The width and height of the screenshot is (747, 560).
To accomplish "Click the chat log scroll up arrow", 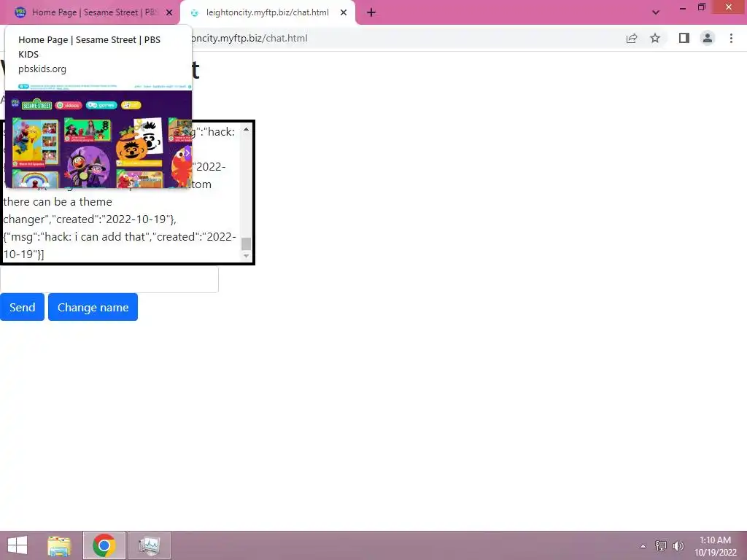I will [246, 129].
